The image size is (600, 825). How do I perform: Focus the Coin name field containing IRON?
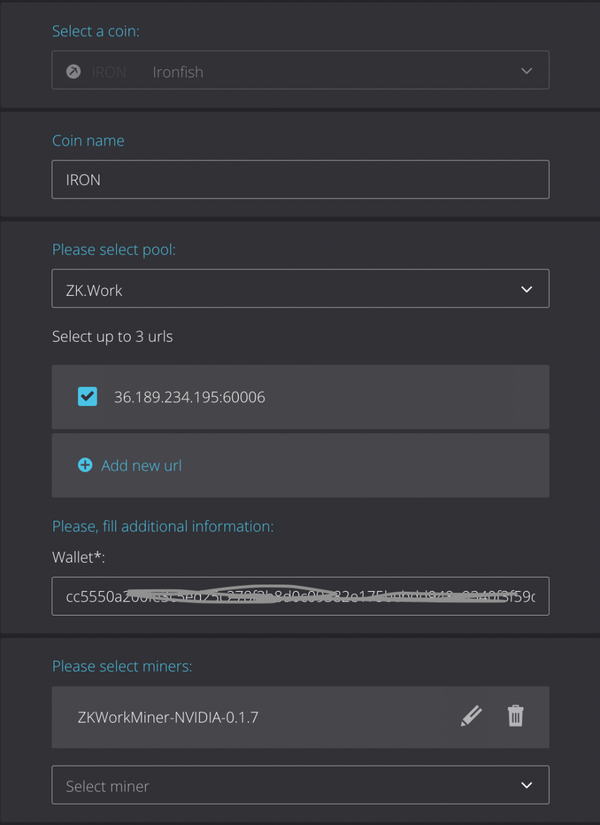300,180
